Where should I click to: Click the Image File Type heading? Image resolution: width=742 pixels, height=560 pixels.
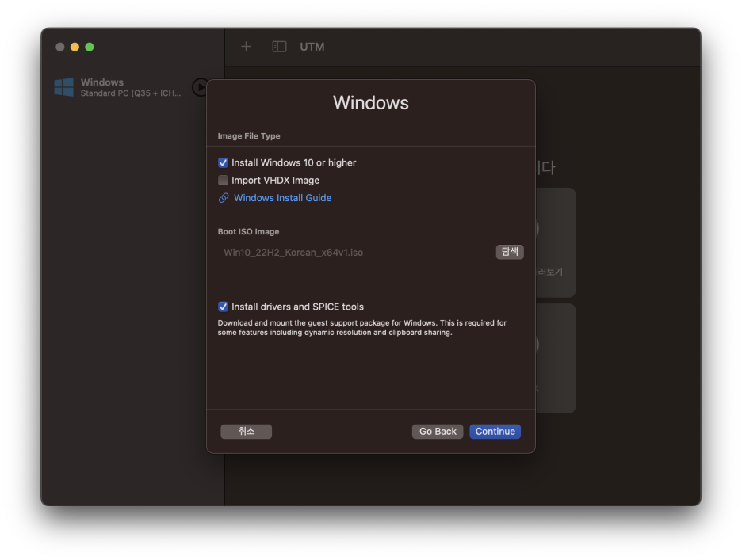point(249,136)
